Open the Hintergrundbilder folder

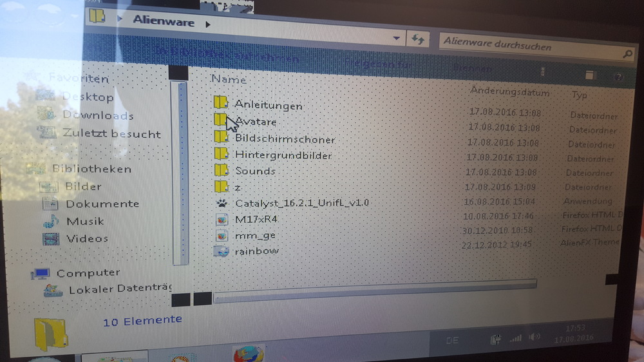(283, 155)
